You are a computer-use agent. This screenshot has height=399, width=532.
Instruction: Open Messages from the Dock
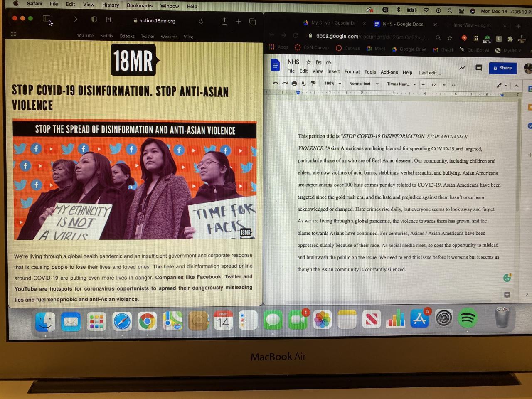[273, 320]
